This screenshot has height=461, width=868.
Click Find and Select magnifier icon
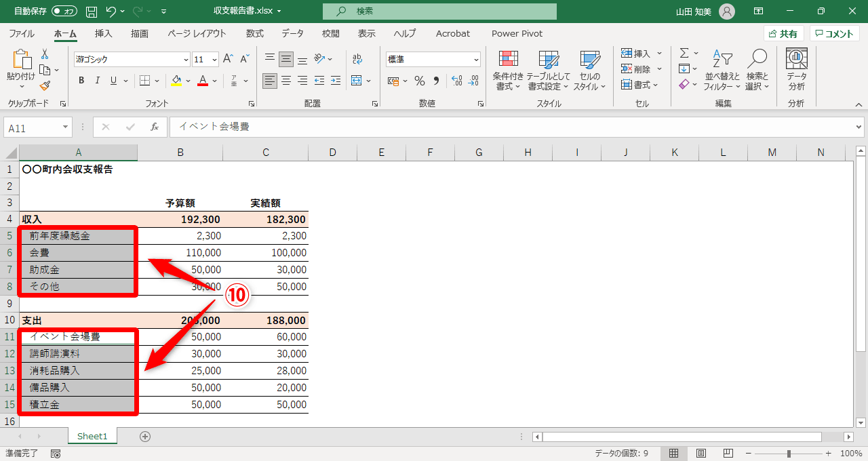pyautogui.click(x=757, y=69)
